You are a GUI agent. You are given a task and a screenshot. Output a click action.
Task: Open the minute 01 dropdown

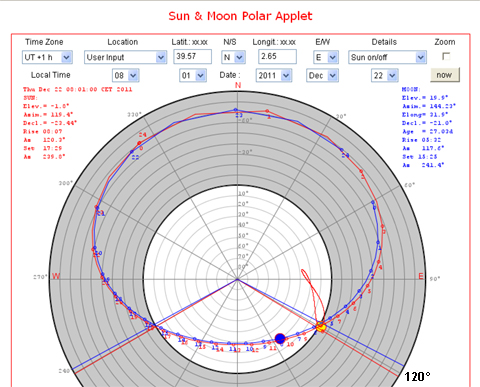pos(193,76)
